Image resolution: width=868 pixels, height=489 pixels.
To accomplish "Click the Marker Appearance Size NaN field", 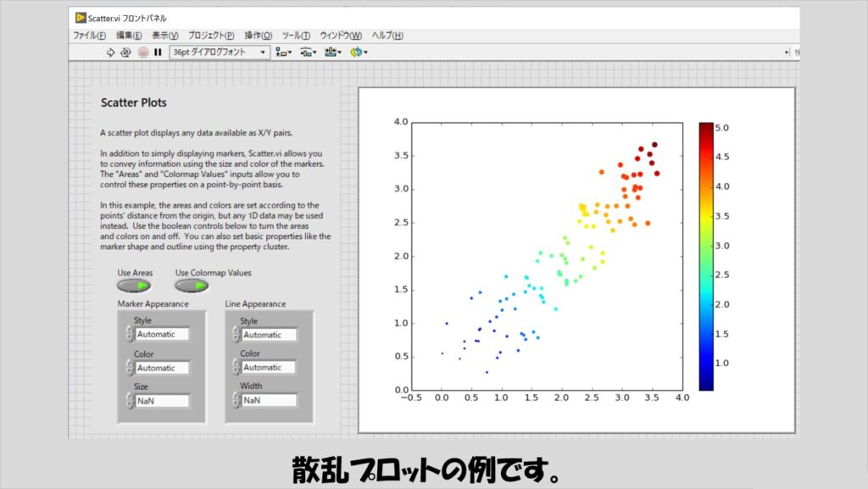I will 162,401.
